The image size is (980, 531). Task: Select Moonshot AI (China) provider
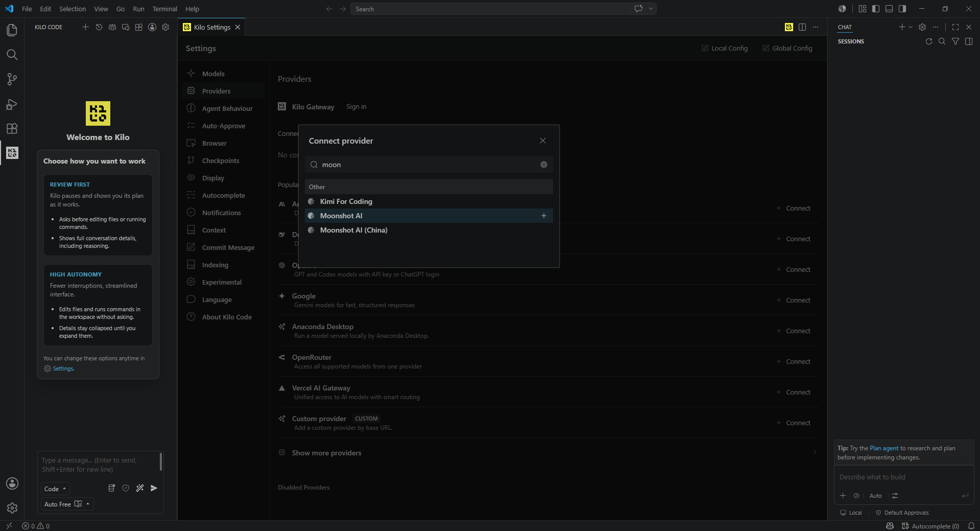click(429, 230)
